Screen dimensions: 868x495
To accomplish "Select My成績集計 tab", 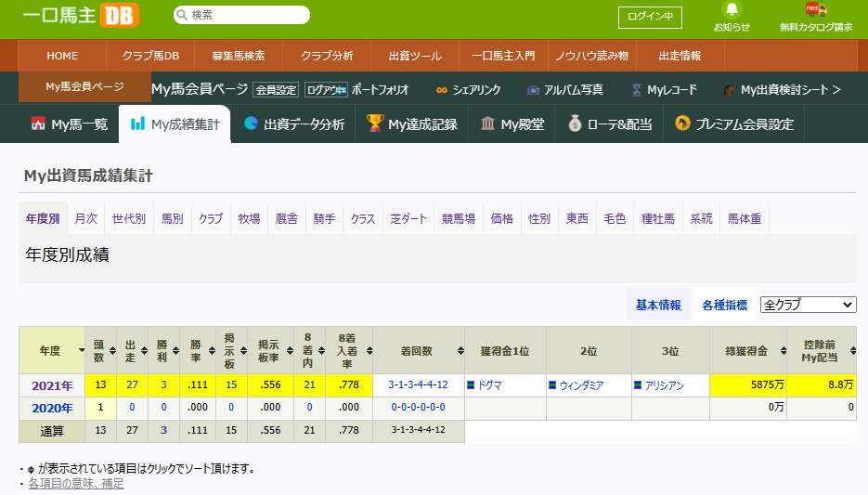I will [175, 124].
